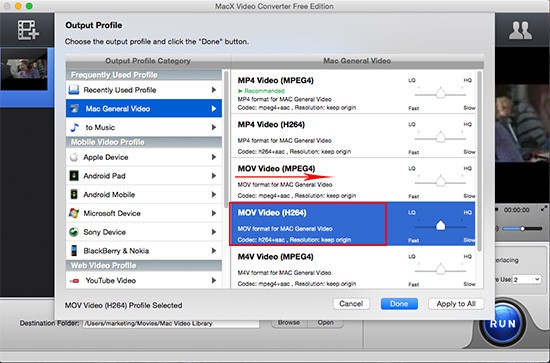Select YouTube Video category
This screenshot has width=550, height=363.
click(144, 280)
